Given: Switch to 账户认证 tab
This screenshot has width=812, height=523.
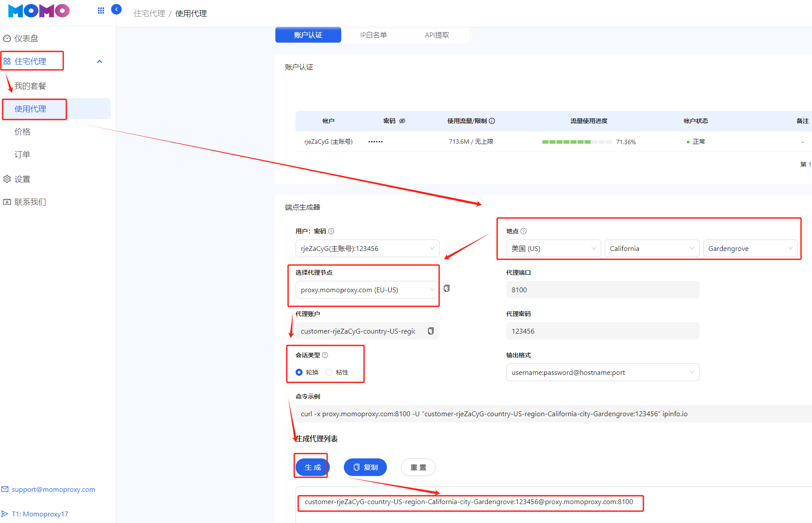Looking at the screenshot, I should pos(308,35).
